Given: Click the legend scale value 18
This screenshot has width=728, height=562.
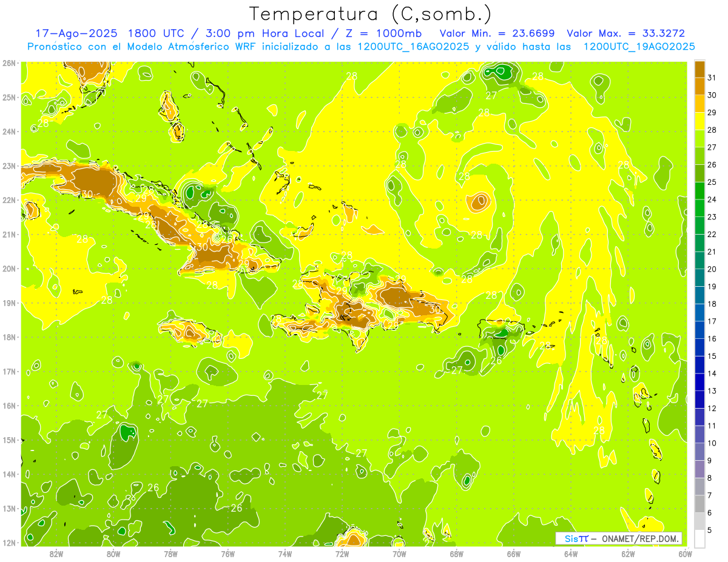Looking at the screenshot, I should [x=712, y=304].
